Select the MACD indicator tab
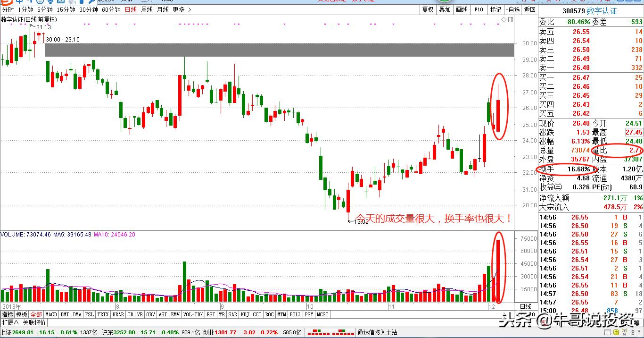The image size is (644, 338). click(51, 314)
